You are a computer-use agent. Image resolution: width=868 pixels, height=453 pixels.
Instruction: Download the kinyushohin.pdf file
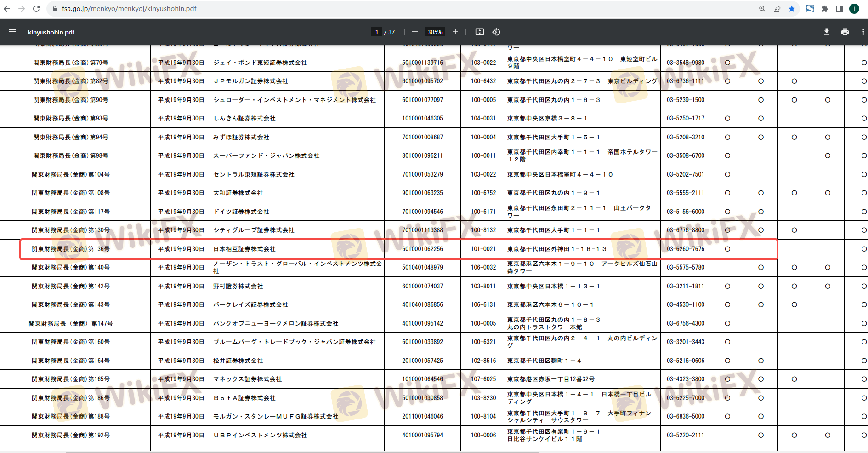pos(826,32)
